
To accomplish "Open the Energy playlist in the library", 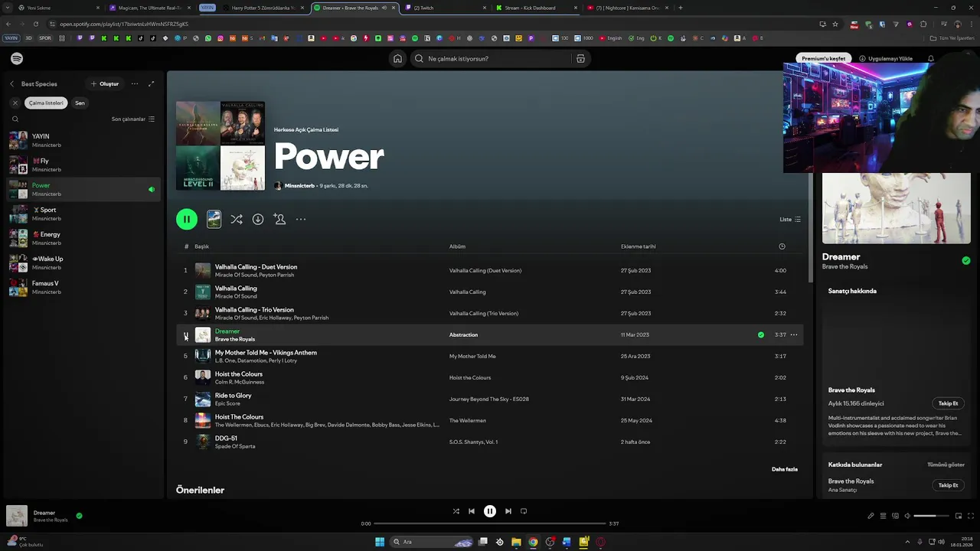I will [x=83, y=238].
